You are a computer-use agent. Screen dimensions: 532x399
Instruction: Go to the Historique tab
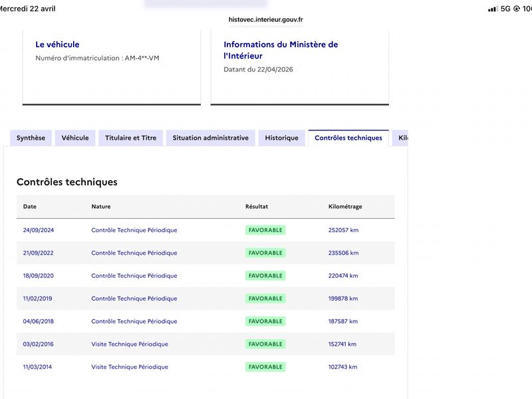point(281,138)
